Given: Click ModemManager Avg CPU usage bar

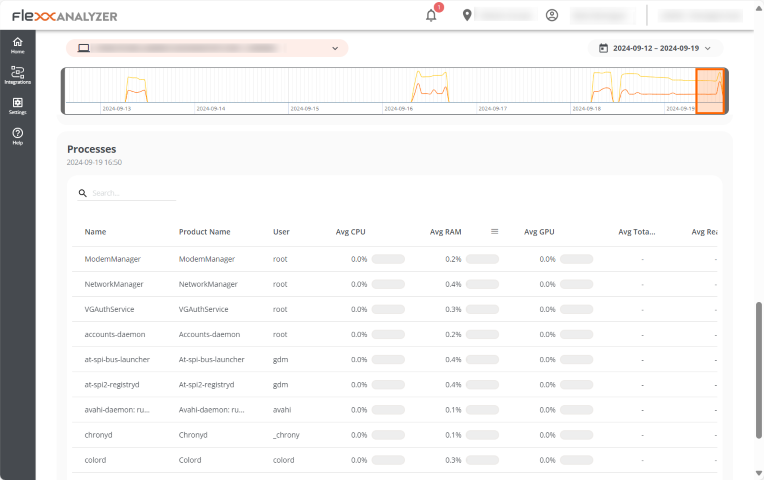Looking at the screenshot, I should click(x=388, y=259).
